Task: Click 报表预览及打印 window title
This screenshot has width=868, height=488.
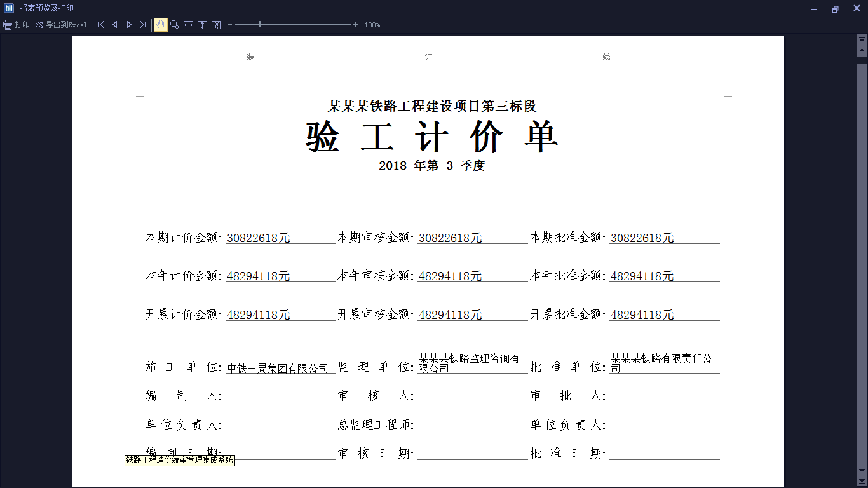Action: coord(46,8)
